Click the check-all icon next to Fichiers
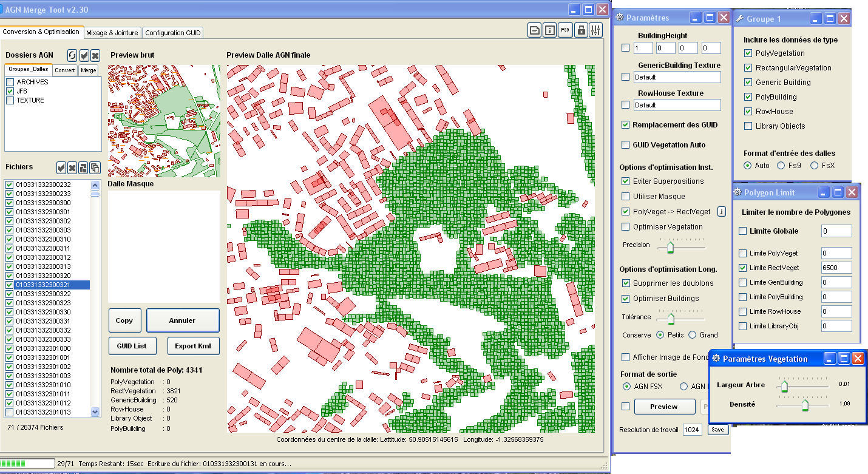 click(x=61, y=168)
